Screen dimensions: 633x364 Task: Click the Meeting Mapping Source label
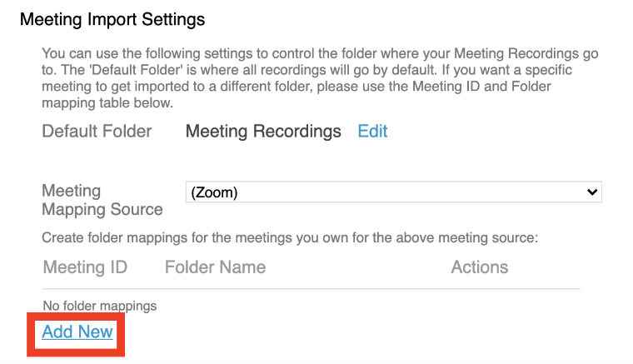coord(102,200)
